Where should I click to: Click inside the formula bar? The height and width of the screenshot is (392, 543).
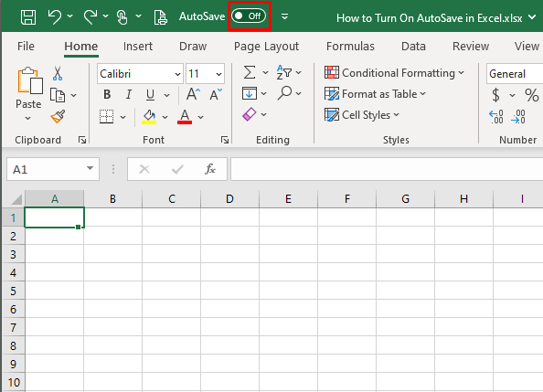pos(387,169)
